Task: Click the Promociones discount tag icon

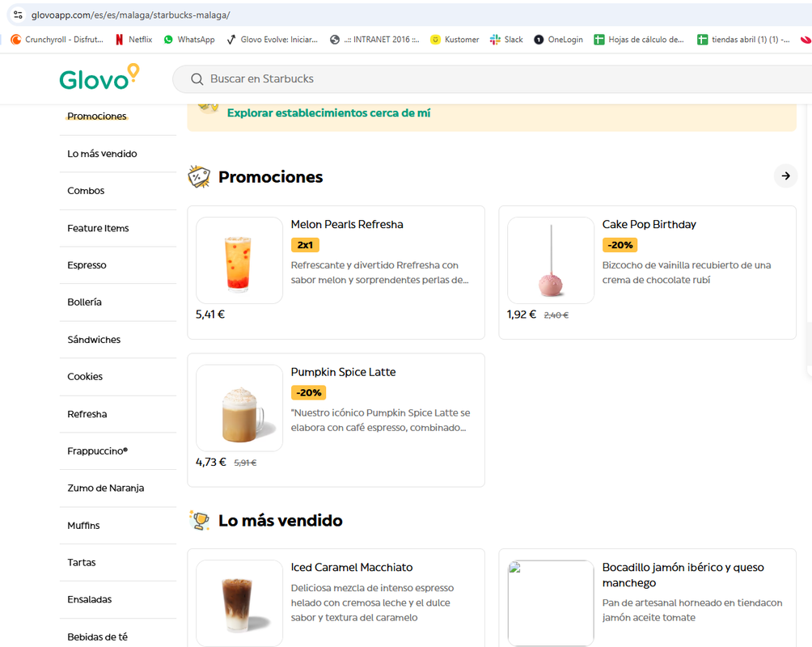Action: tap(199, 176)
